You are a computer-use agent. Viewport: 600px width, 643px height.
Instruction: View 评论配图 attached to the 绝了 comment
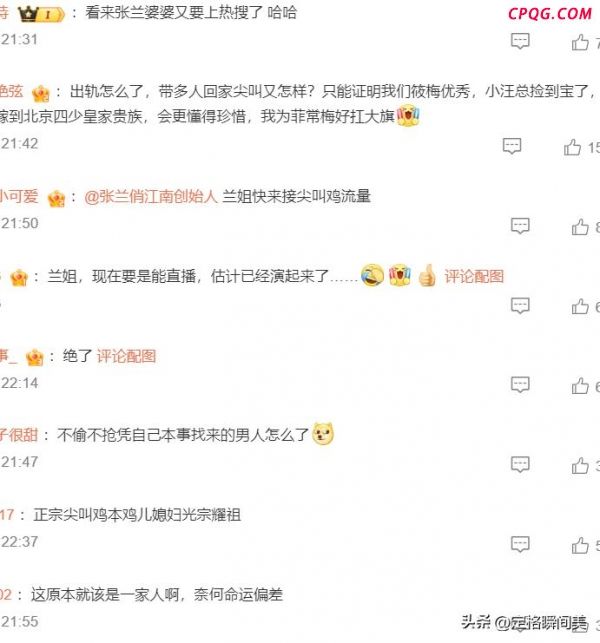tap(126, 356)
